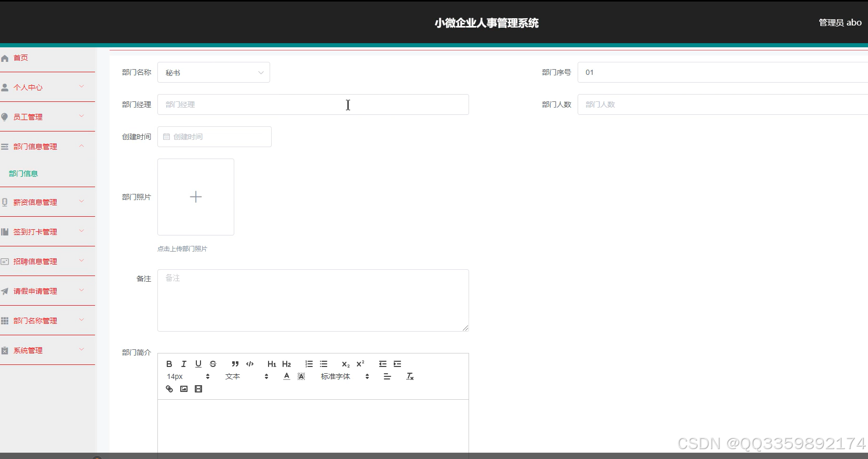
Task: Open the text color picker
Action: 287,376
